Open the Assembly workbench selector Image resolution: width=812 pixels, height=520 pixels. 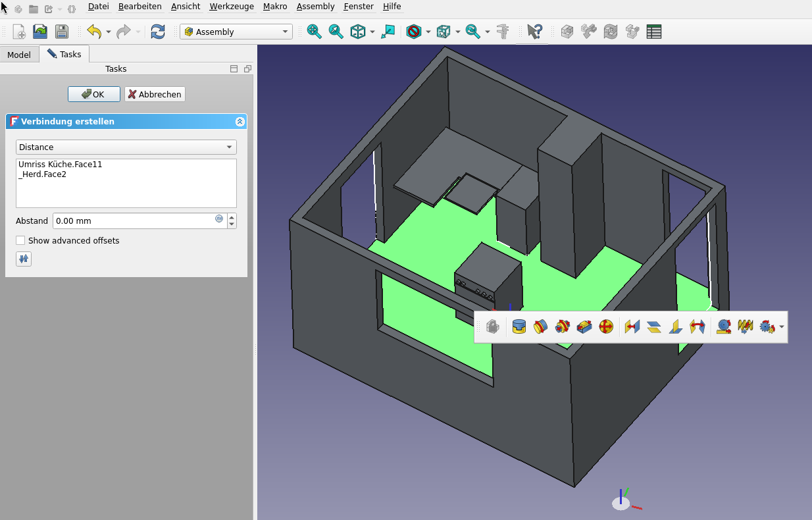[x=236, y=32]
